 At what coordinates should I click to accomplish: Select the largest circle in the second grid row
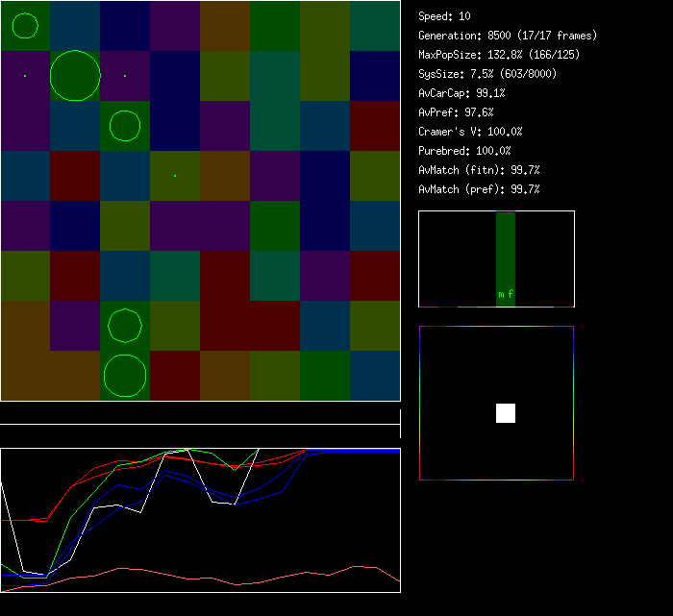pos(75,76)
